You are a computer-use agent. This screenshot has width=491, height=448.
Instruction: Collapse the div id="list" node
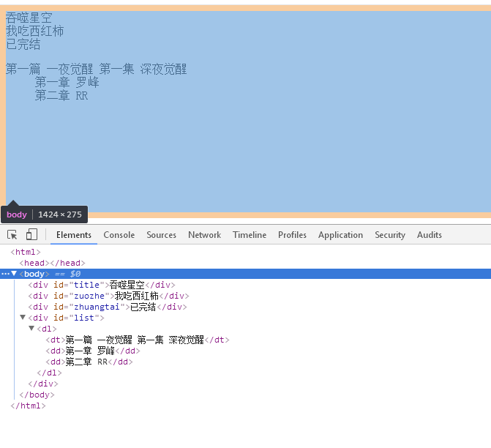point(23,318)
